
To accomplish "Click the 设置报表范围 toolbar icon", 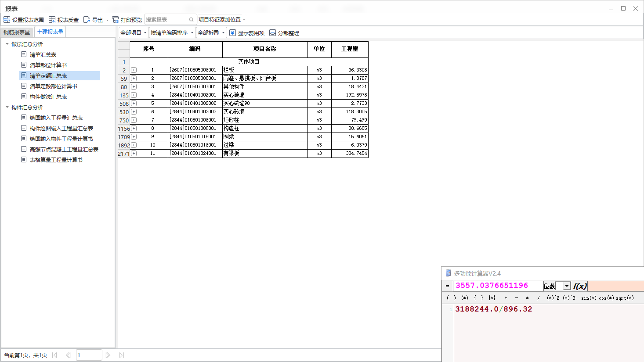I will (x=7, y=20).
